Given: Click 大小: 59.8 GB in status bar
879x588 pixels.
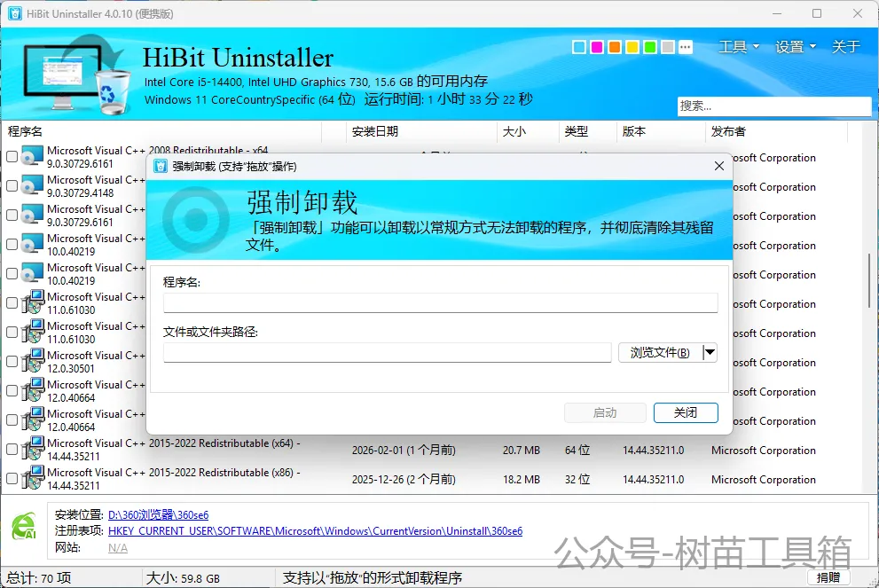Looking at the screenshot, I should tap(183, 578).
